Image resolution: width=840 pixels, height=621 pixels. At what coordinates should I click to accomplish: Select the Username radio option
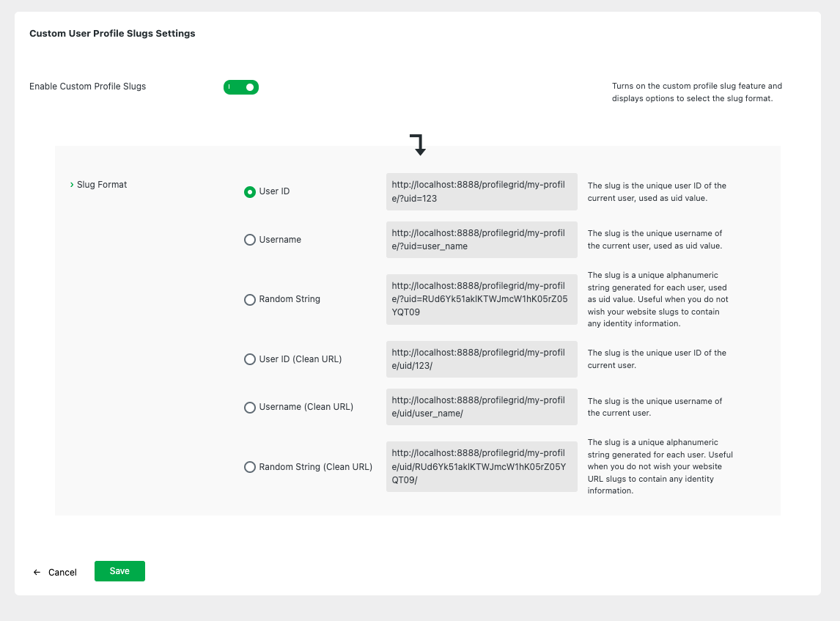[x=250, y=240]
